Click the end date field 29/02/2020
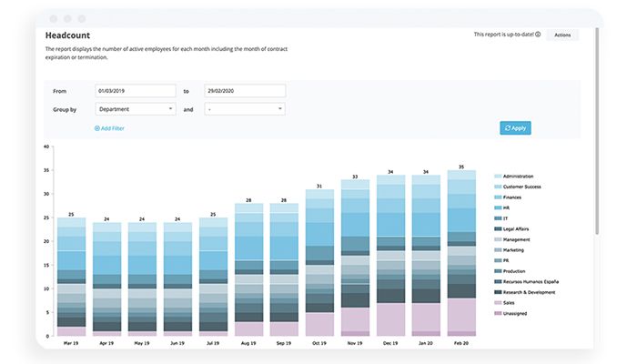 pyautogui.click(x=245, y=91)
